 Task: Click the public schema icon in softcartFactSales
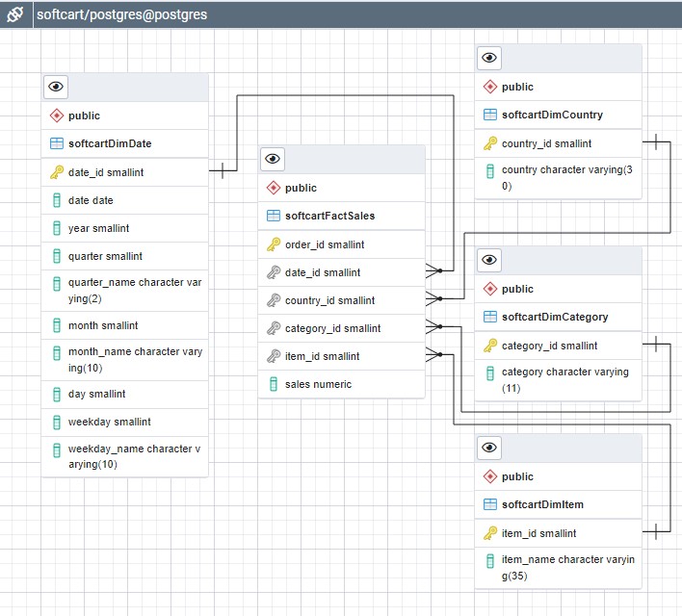coord(274,188)
